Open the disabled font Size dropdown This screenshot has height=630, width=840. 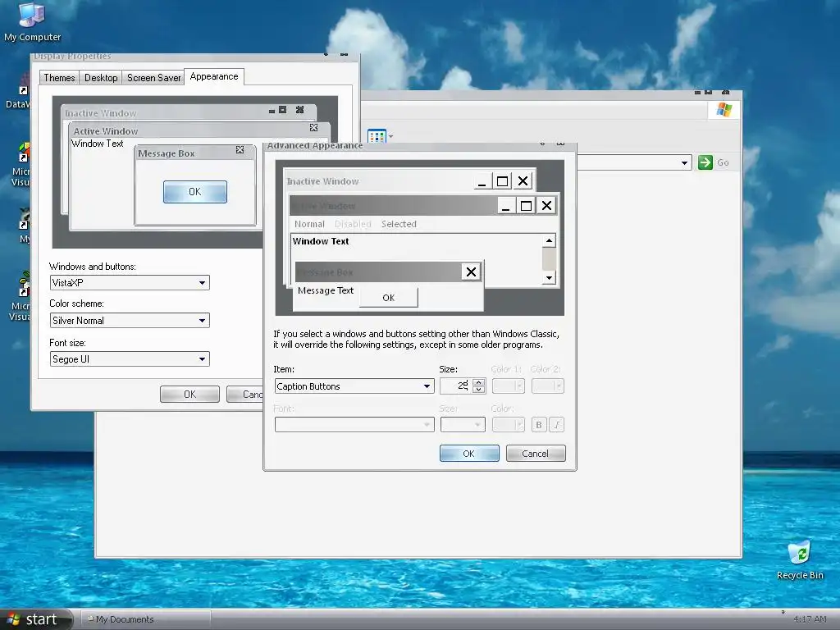463,425
